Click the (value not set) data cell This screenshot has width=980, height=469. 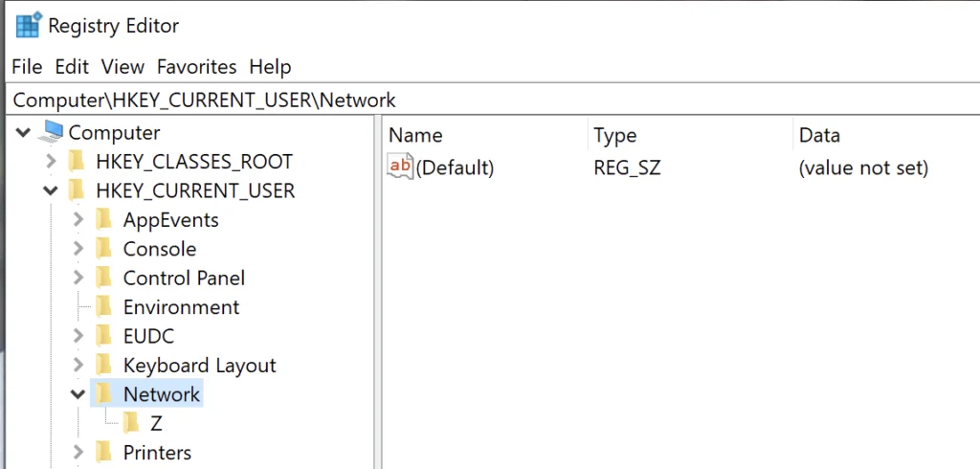click(864, 167)
